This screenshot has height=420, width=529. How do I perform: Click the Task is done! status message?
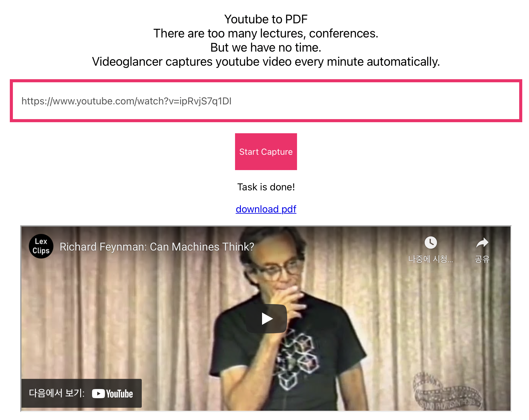pos(266,187)
